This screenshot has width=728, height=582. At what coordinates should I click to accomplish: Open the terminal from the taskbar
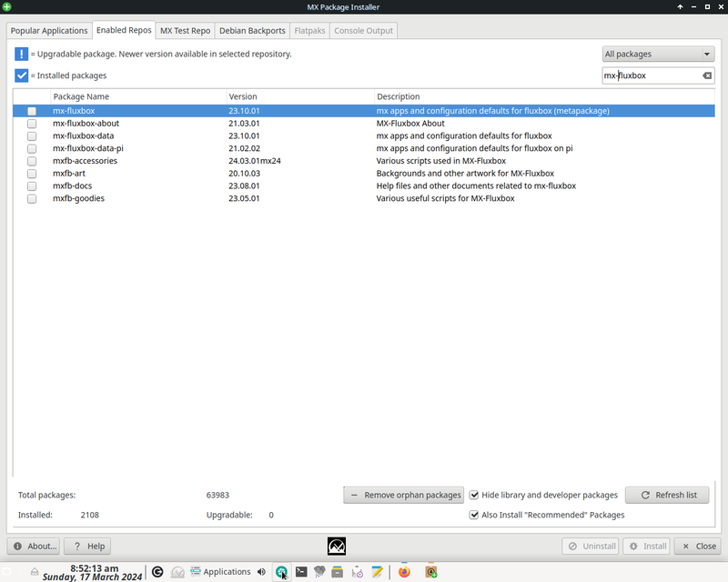[x=301, y=572]
